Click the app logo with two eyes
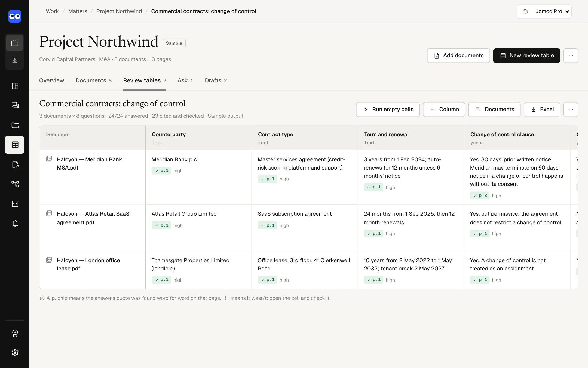The height and width of the screenshot is (368, 588). pos(15,16)
